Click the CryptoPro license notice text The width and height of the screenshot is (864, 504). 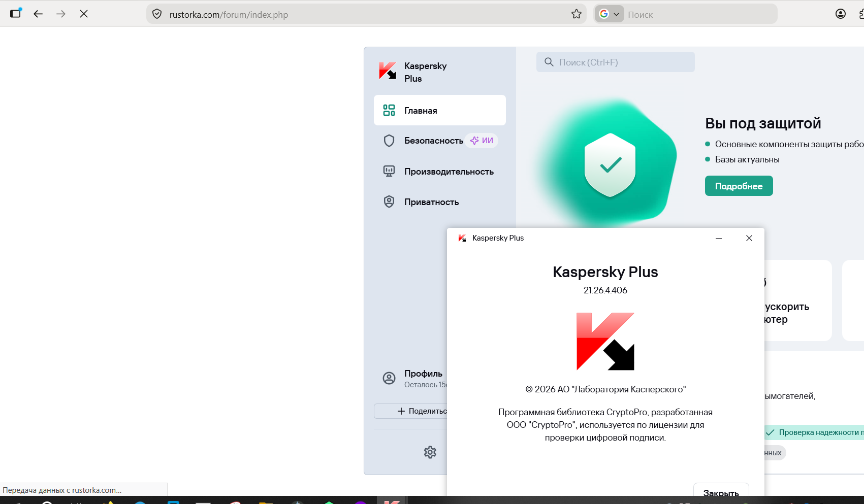605,425
